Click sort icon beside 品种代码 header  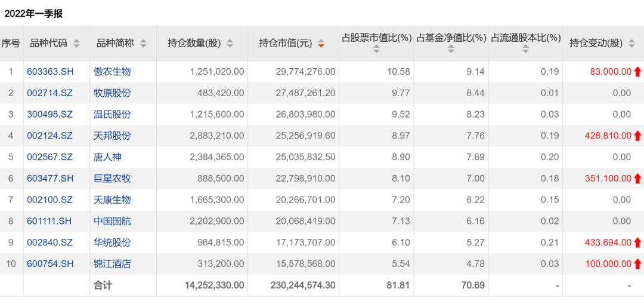pos(76,44)
